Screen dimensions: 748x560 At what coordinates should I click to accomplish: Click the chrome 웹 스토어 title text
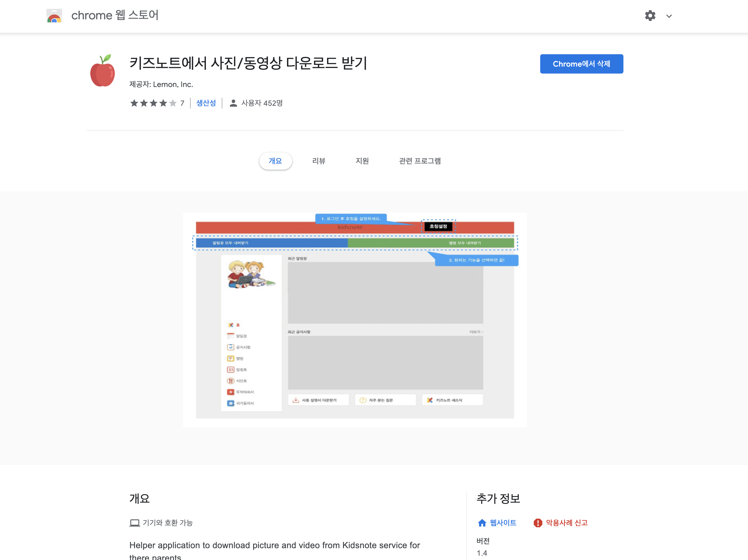(115, 16)
